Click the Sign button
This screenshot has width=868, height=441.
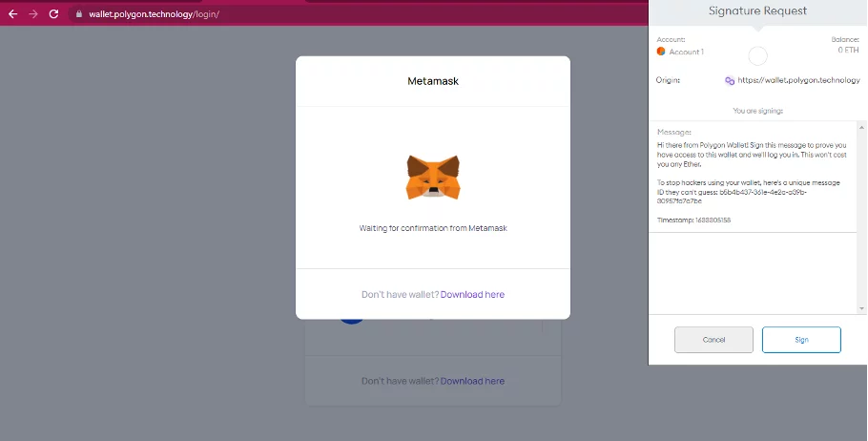801,340
